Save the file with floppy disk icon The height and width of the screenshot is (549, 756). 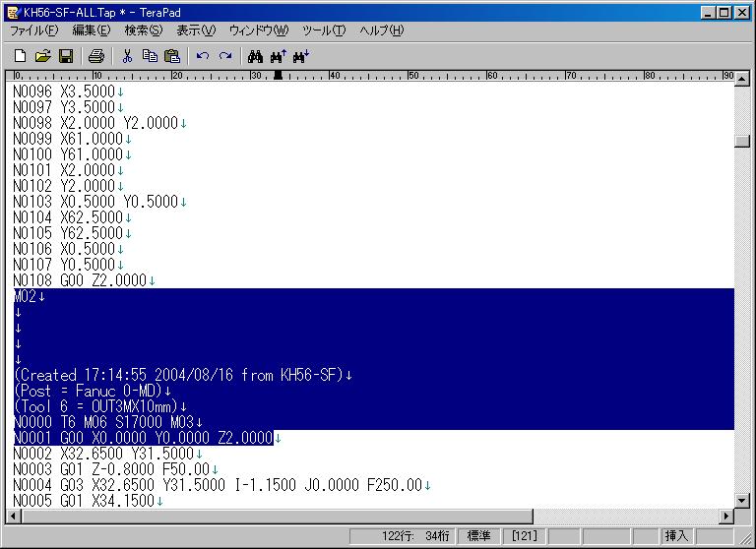pyautogui.click(x=66, y=56)
